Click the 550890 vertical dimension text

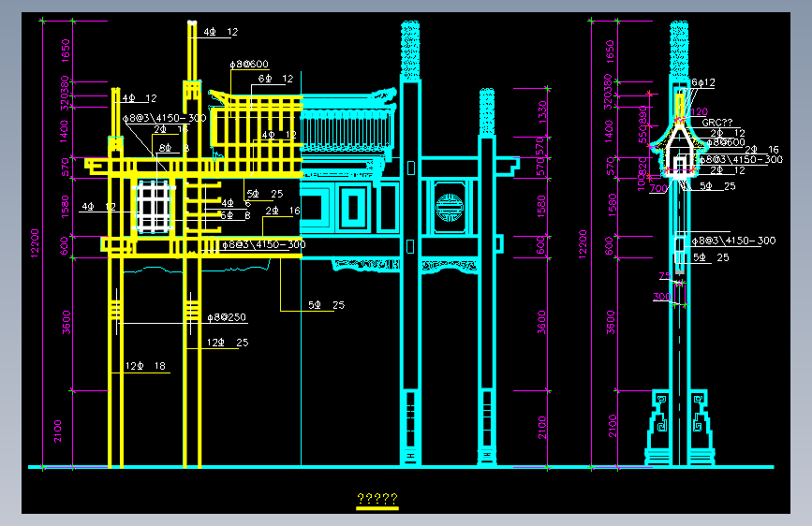click(643, 124)
